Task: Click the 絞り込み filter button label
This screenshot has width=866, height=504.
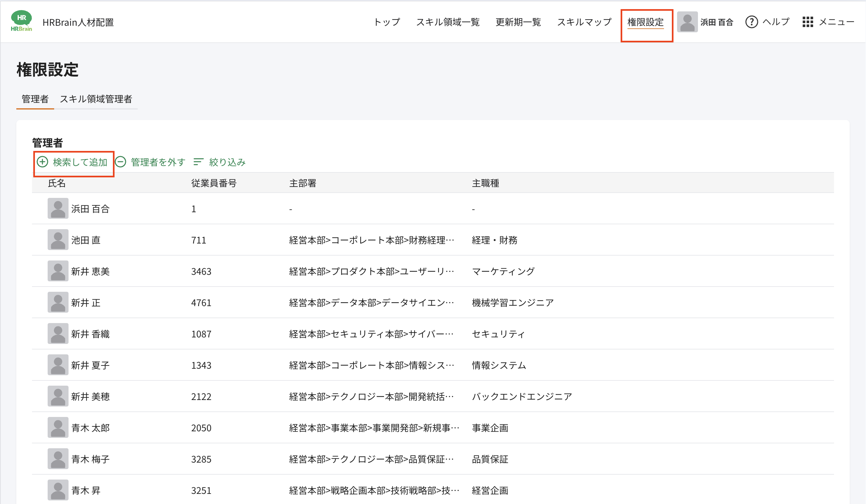Action: click(x=227, y=162)
